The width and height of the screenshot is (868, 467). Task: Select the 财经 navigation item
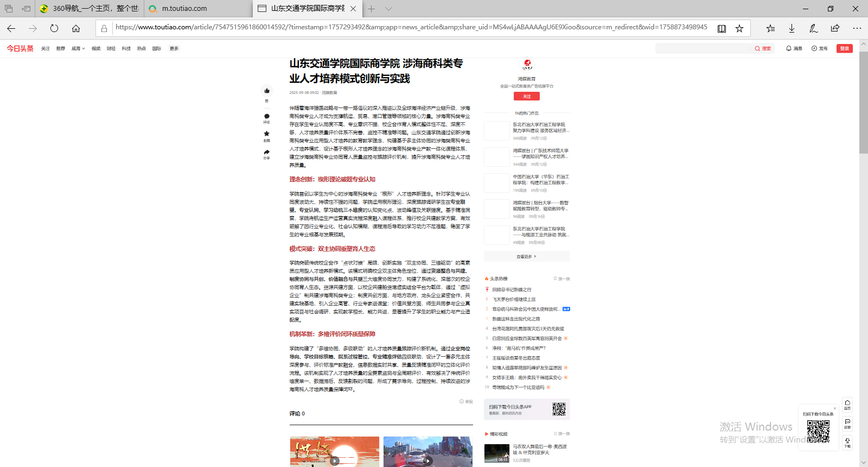tap(111, 48)
